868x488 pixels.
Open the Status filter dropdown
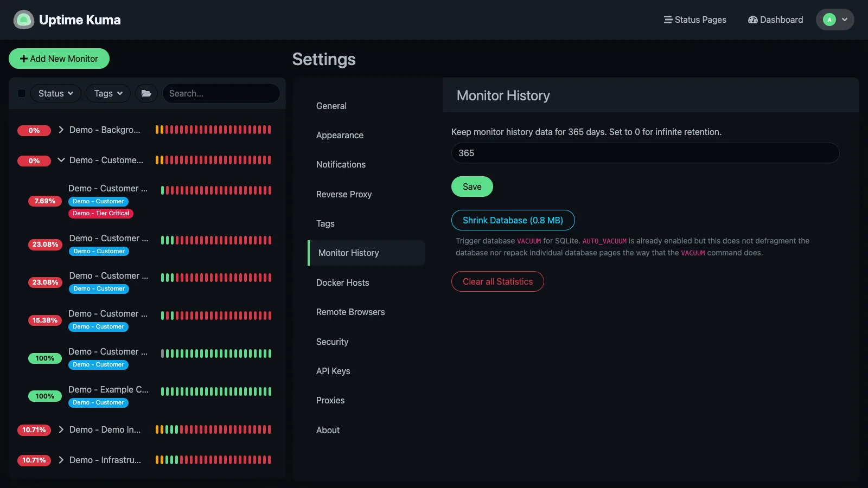[x=56, y=93]
